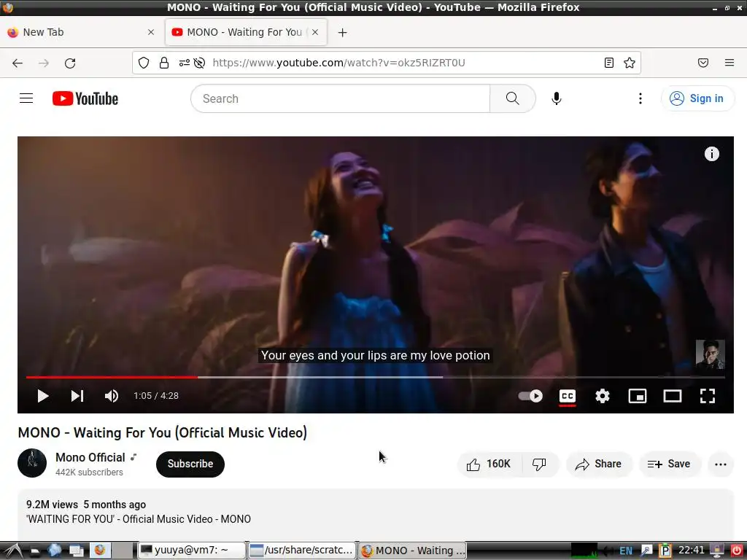
Task: Open Mono Official channel avatar
Action: pyautogui.click(x=32, y=463)
